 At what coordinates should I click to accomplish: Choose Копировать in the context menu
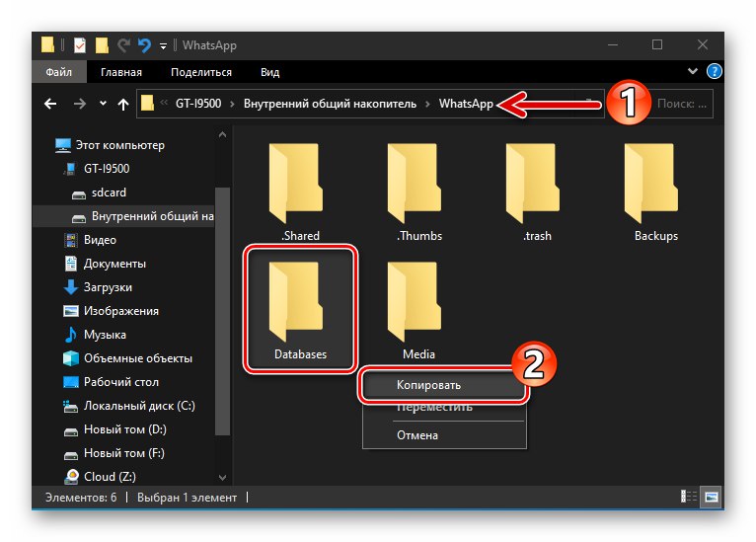coord(444,385)
